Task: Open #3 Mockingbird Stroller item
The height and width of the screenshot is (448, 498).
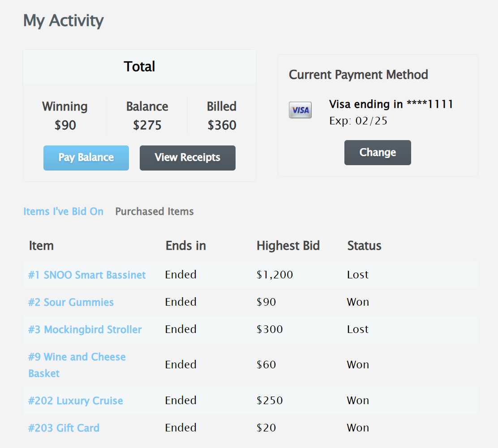Action: pyautogui.click(x=85, y=329)
